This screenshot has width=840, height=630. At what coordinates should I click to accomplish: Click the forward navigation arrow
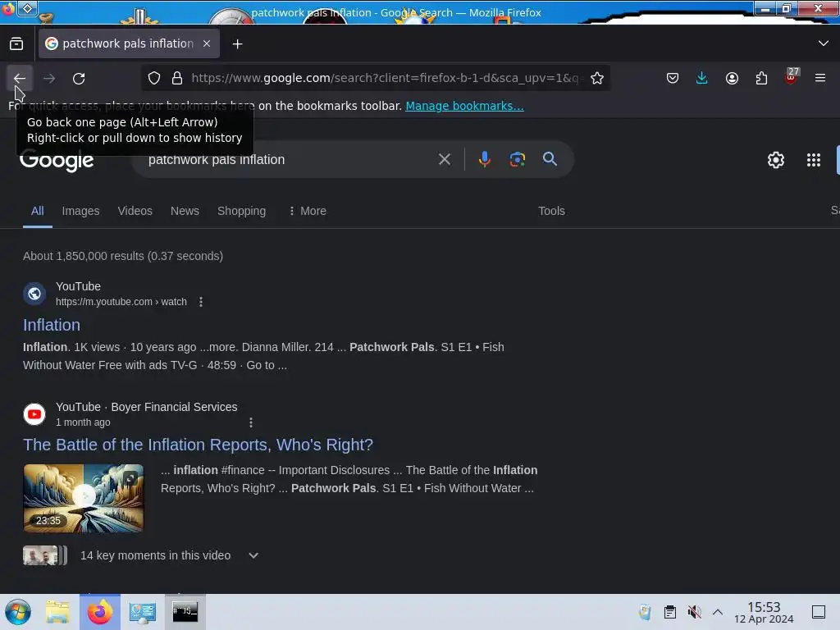[x=49, y=78]
